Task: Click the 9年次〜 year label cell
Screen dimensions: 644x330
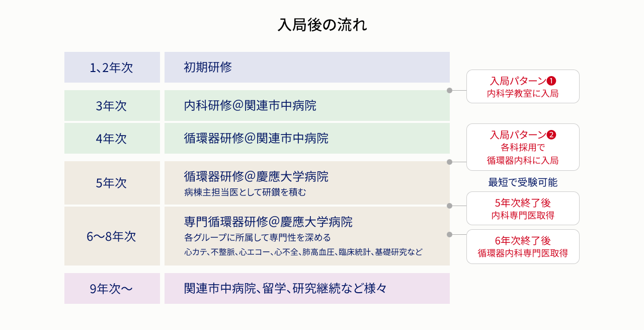Action: pyautogui.click(x=112, y=288)
